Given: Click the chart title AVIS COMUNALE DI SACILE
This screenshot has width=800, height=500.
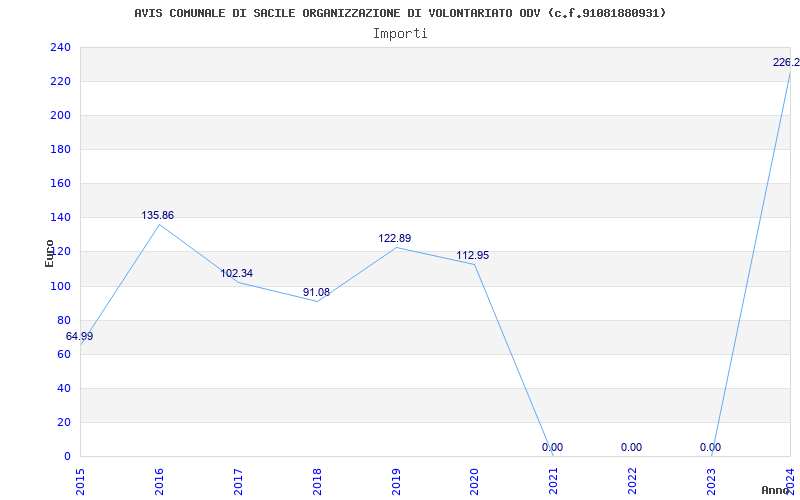Looking at the screenshot, I should pos(401,13).
